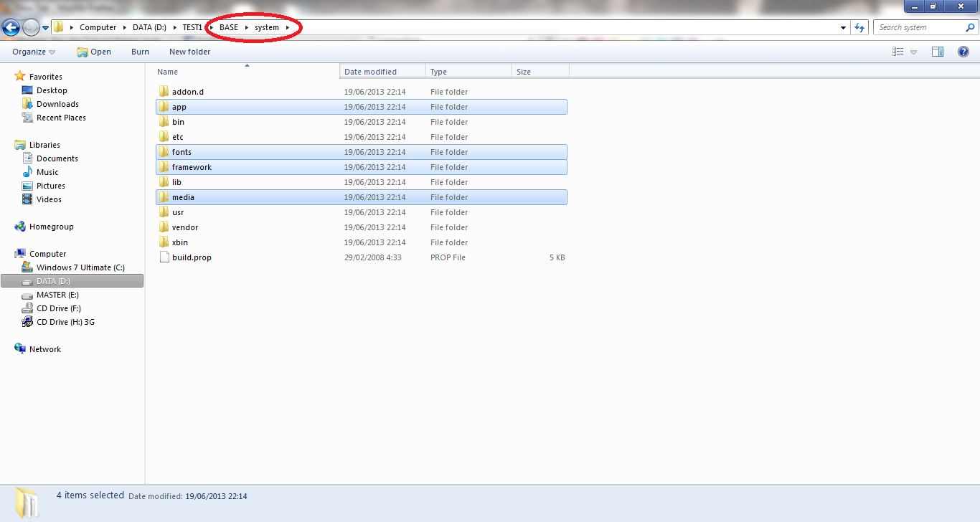Open the Help question mark icon
Viewport: 980px width, 522px height.
963,52
